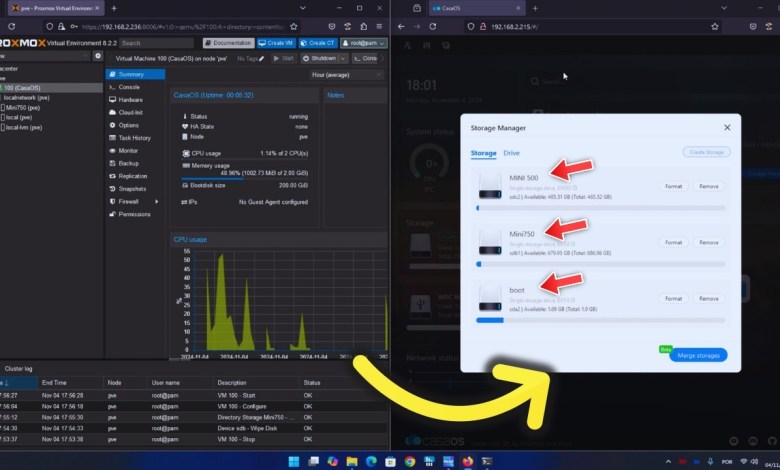Close the Storage Manager dialog

pyautogui.click(x=727, y=128)
